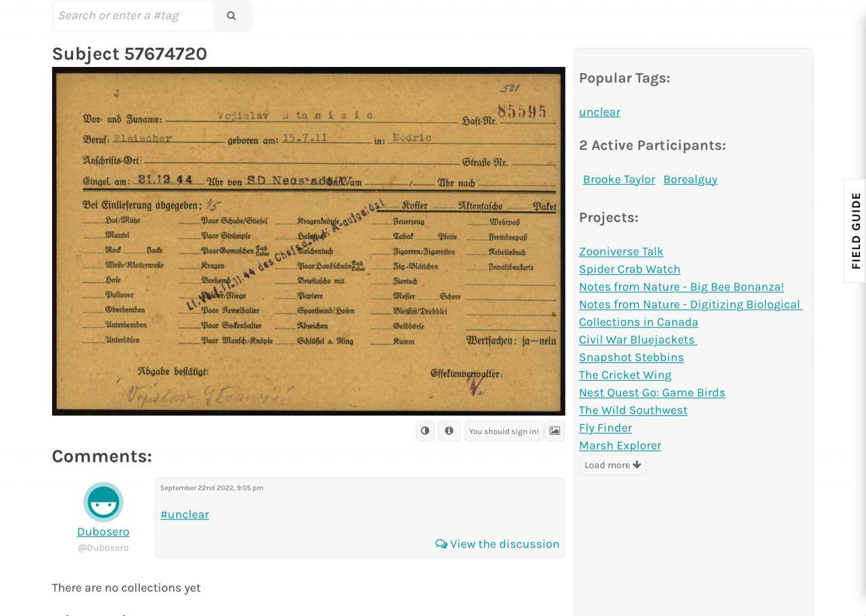This screenshot has width=866, height=616.
Task: Click the '@Dubosero' handle text
Action: (x=103, y=548)
